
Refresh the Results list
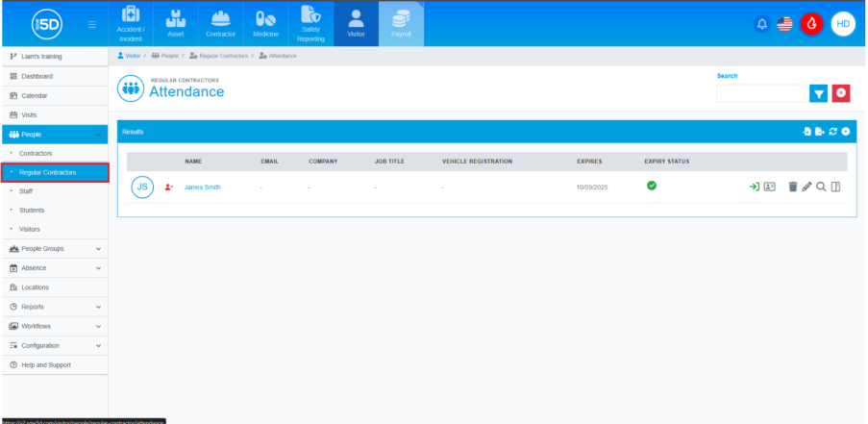click(x=832, y=131)
